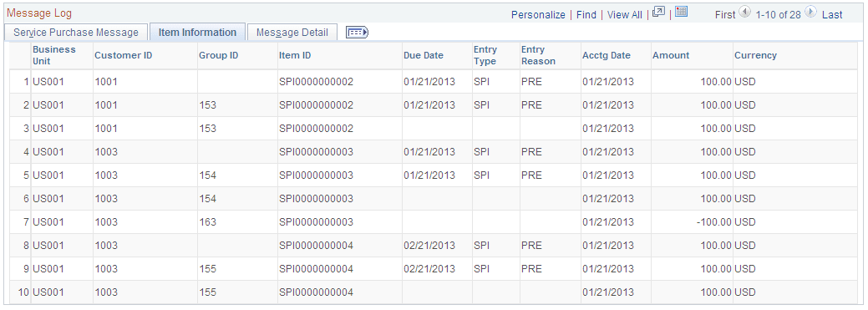This screenshot has width=868, height=310.
Task: Select Group ID 163 in row 7
Action: 207,222
